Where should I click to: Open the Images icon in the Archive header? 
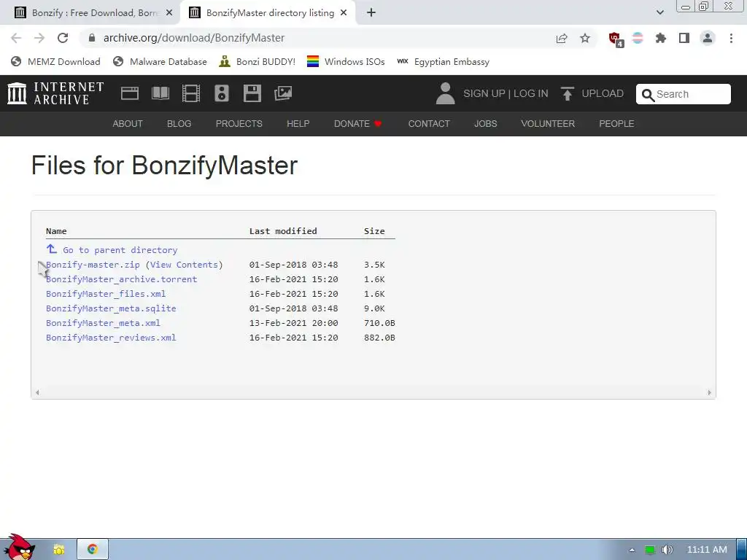(283, 93)
